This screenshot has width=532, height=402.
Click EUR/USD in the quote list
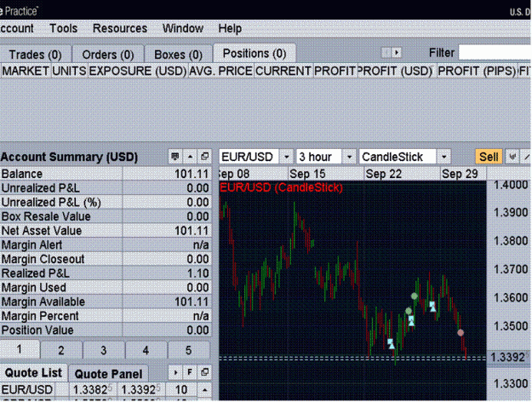[x=27, y=390]
